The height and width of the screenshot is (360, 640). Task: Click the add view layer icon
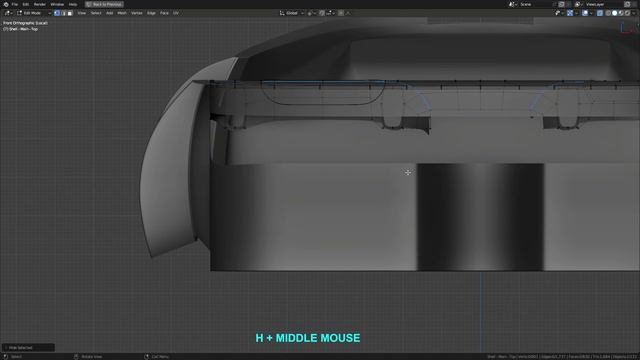pyautogui.click(x=627, y=4)
